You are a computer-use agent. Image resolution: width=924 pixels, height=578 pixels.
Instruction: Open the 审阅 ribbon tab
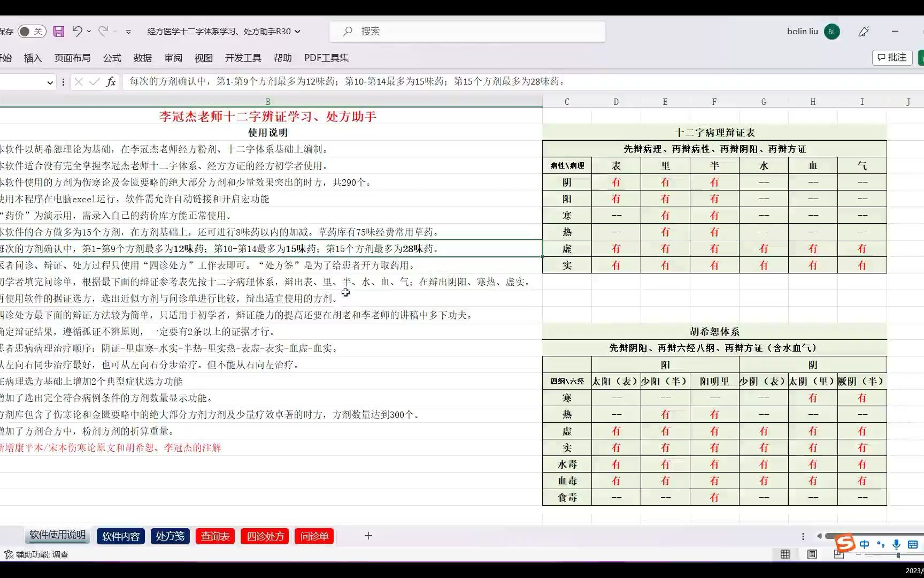173,58
